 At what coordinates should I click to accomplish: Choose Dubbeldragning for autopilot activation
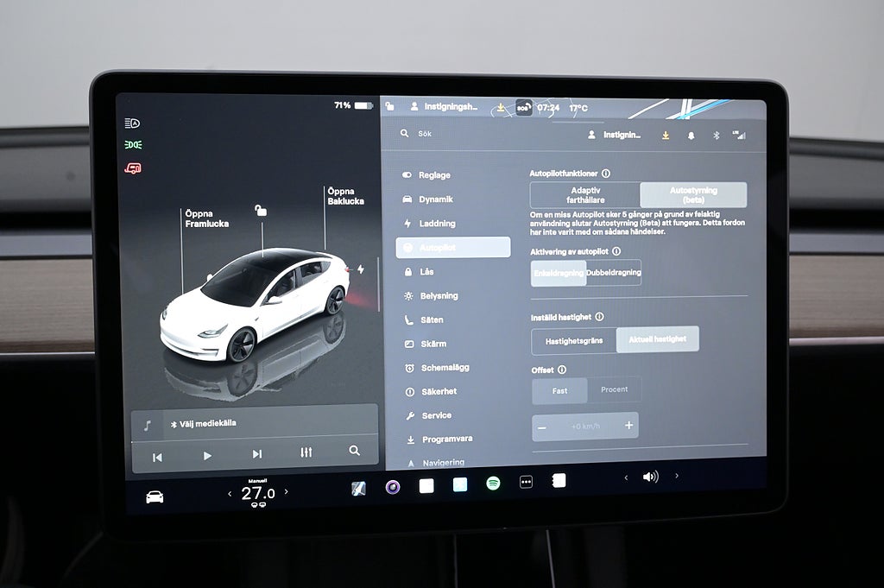click(x=614, y=273)
